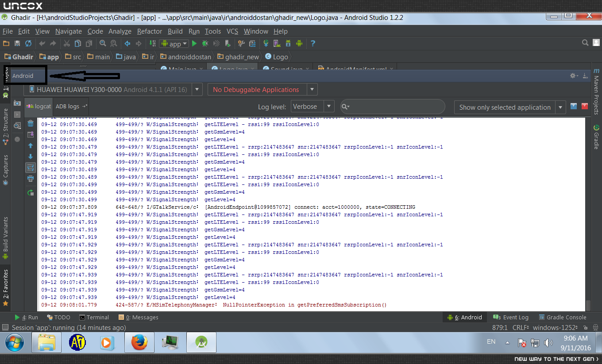Screen dimensions: 602x364
Task: Click the Up the stack trace arrow
Action: click(x=31, y=146)
